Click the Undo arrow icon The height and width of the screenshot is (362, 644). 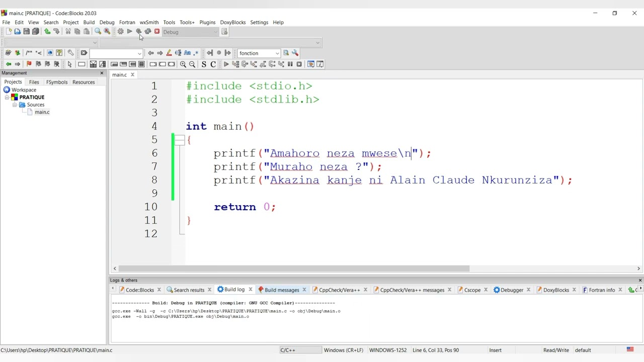coord(47,32)
